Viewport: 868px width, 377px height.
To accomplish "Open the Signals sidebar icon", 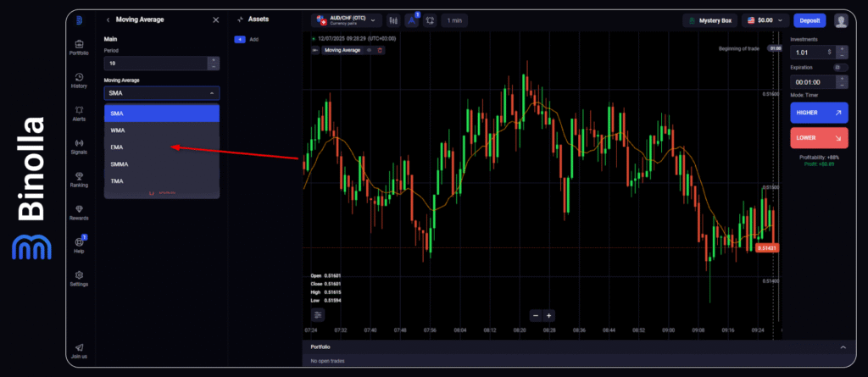I will tap(79, 146).
